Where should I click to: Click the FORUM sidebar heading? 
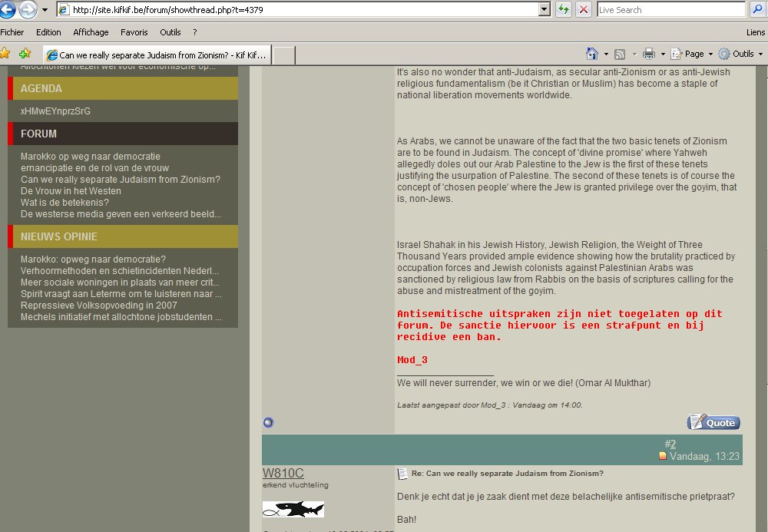(x=123, y=134)
